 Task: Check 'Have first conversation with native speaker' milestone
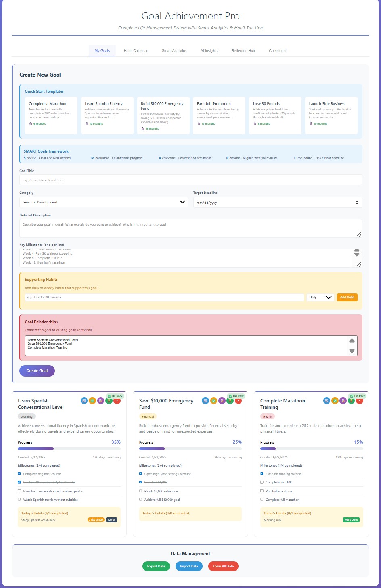pyautogui.click(x=19, y=491)
